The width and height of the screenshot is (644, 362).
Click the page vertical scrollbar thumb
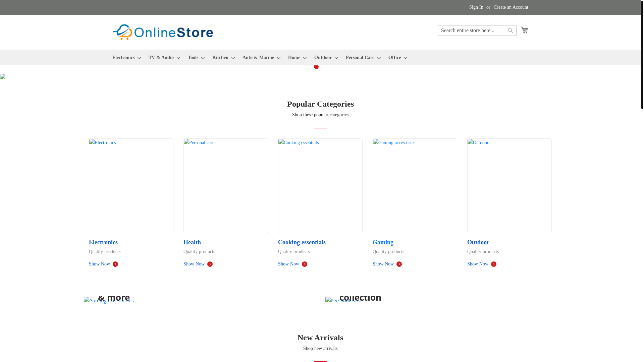(642, 54)
